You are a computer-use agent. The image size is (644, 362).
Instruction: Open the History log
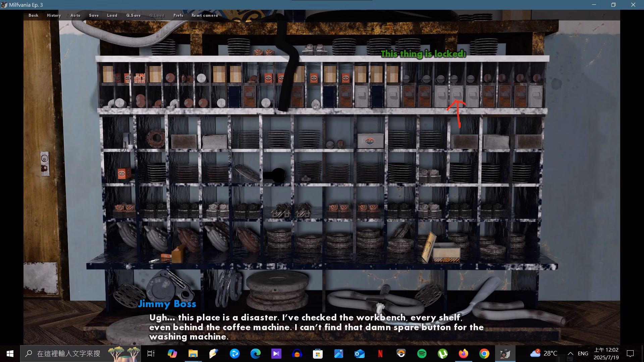pos(54,15)
